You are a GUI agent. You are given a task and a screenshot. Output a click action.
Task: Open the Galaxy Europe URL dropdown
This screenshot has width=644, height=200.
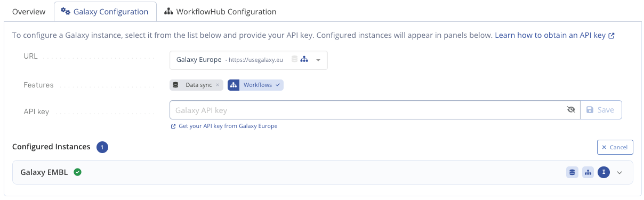pos(248,60)
